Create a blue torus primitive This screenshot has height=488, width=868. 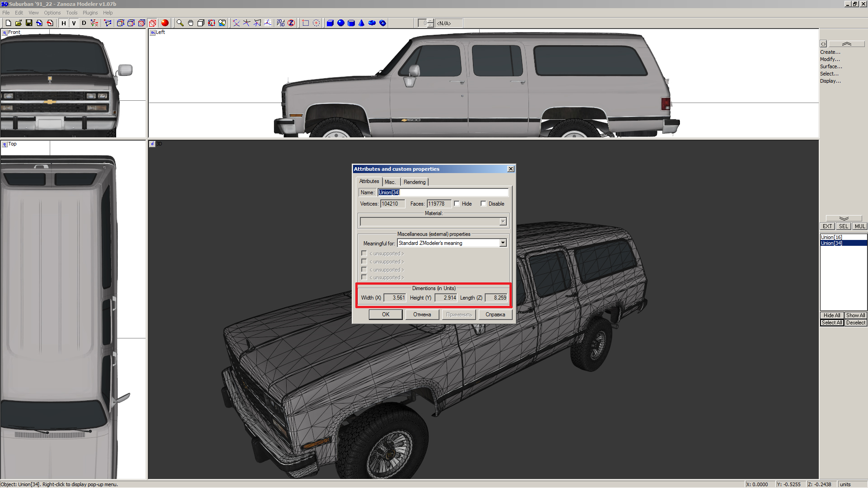point(372,23)
